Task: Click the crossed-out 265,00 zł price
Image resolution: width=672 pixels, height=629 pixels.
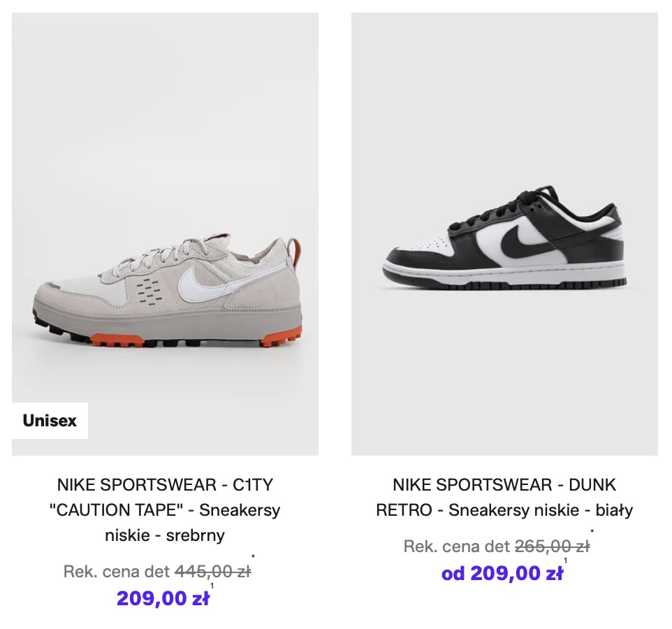Action: (x=552, y=547)
